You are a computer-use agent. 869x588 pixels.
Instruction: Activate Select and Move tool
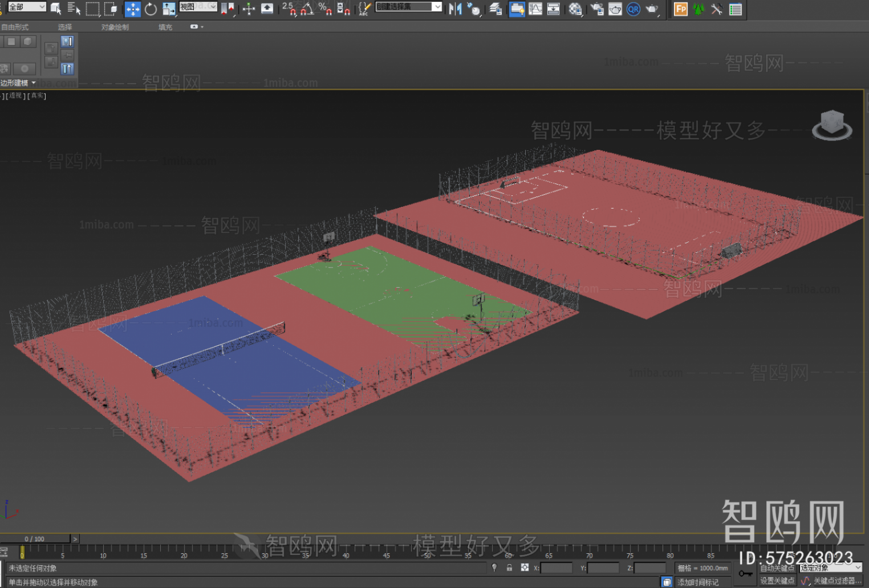pyautogui.click(x=132, y=9)
